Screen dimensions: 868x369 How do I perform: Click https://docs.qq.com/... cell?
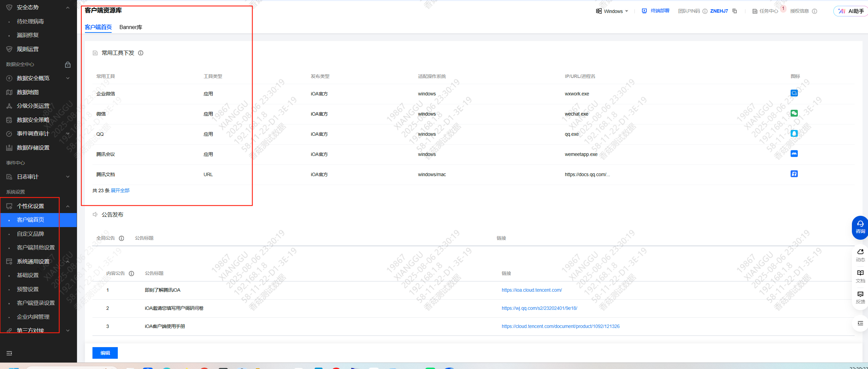(x=587, y=174)
